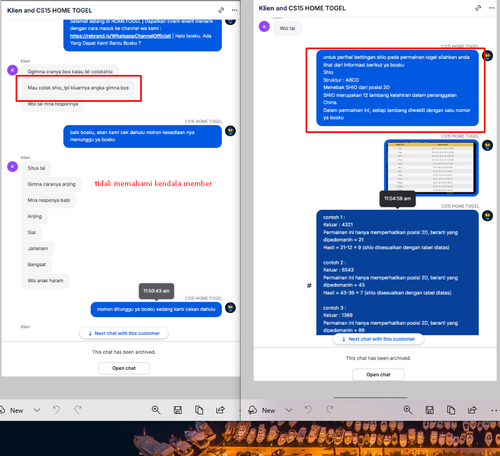This screenshot has height=456, width=500.
Task: Click the message 'Ogimna cranya bos kalau bli colokshio'
Action: (70, 71)
